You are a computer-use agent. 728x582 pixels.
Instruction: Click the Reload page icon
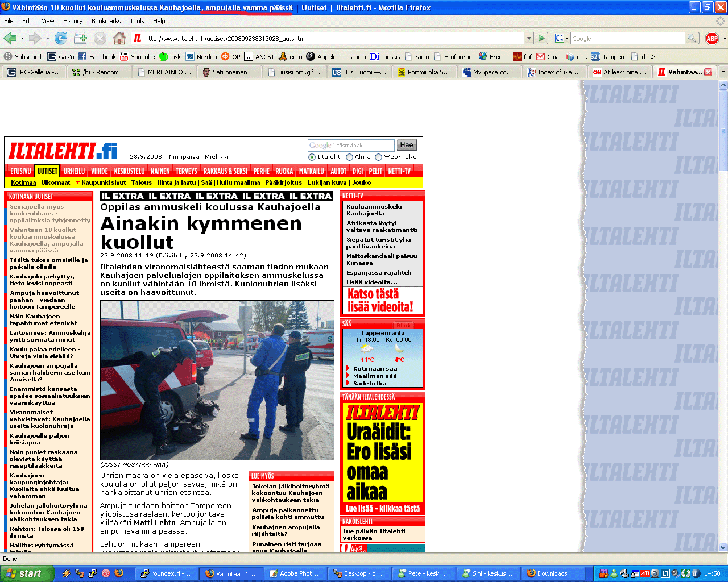[61, 38]
